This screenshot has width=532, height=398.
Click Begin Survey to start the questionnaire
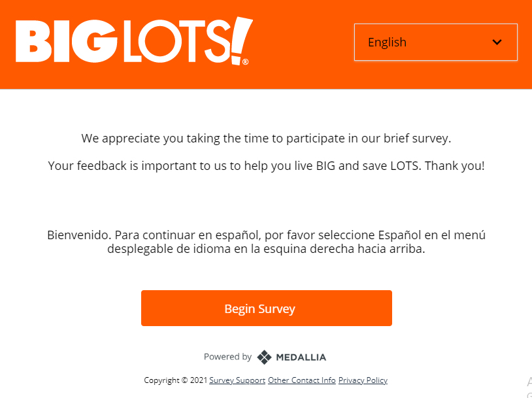[266, 308]
